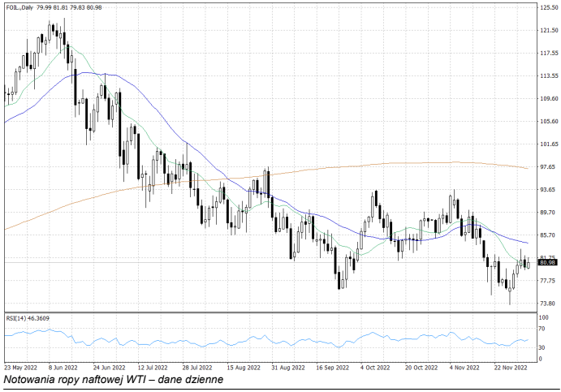Click the 31 Aug 2022 date label
Screen dimensions: 561x392
[x=286, y=367]
